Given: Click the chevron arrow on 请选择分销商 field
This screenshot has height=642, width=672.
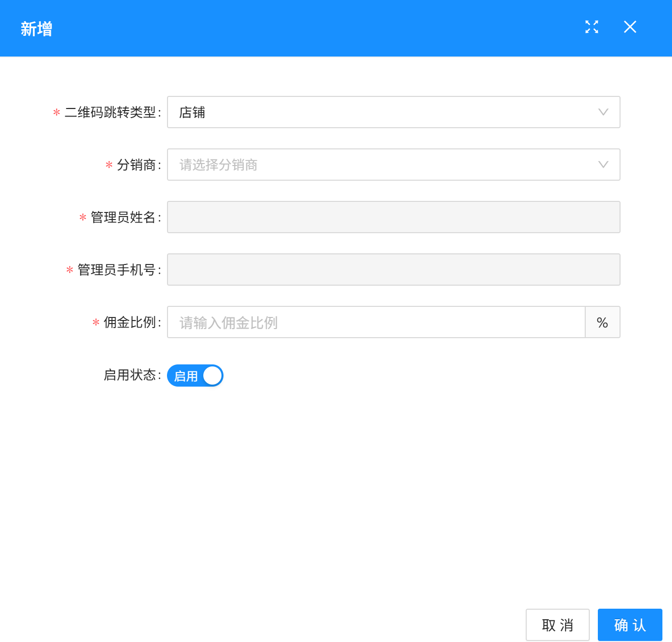Looking at the screenshot, I should (603, 165).
